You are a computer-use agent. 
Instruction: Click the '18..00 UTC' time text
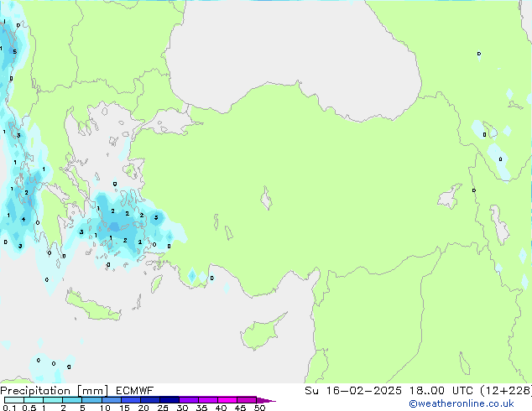pyautogui.click(x=441, y=391)
